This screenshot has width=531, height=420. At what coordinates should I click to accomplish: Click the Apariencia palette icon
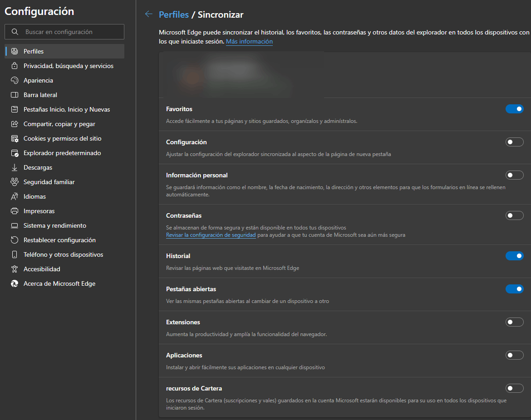[x=15, y=80]
